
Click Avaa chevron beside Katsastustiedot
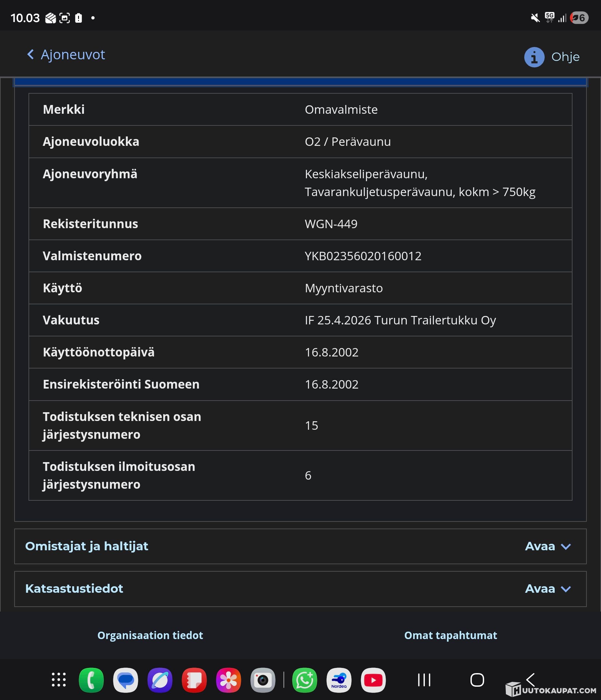tap(566, 589)
